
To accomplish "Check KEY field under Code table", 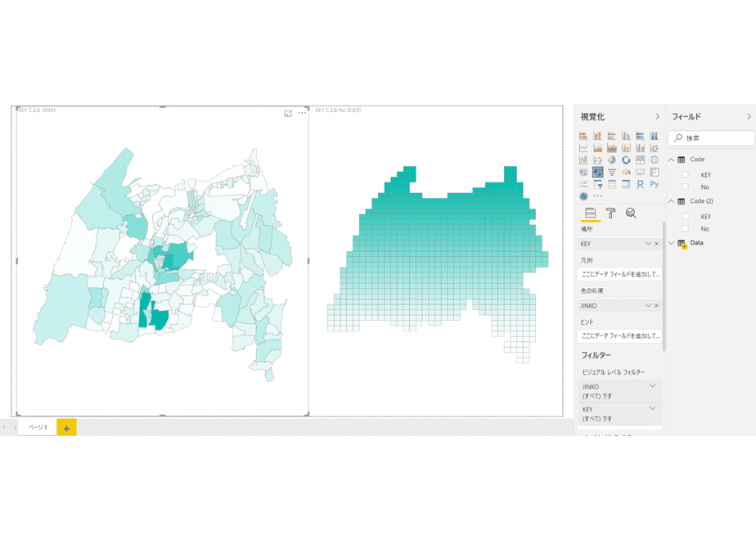I will (x=686, y=174).
